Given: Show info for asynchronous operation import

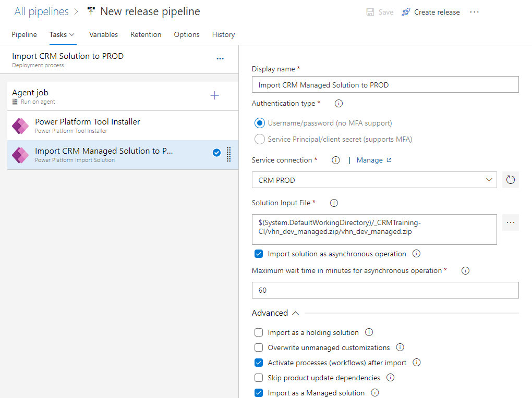Looking at the screenshot, I should click(x=416, y=254).
